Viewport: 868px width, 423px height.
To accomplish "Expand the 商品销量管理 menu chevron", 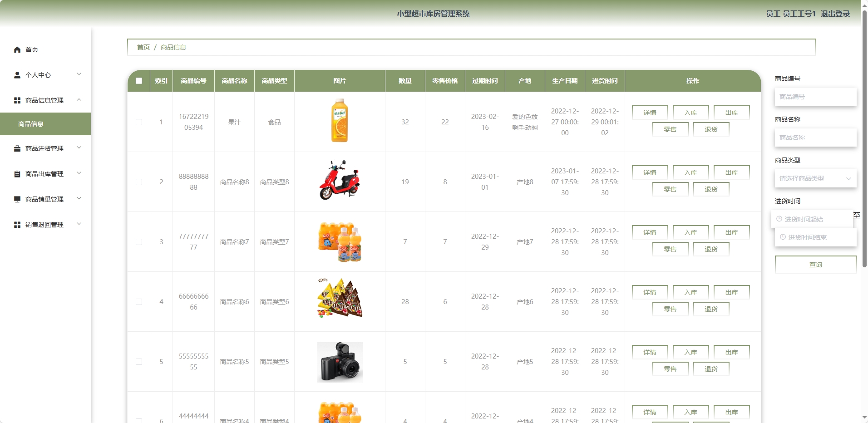I will coord(79,199).
